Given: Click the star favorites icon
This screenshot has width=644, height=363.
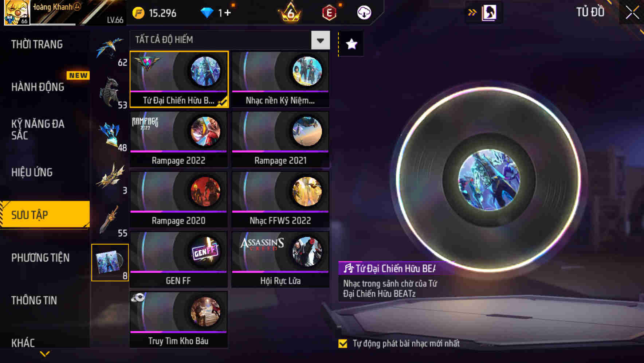Looking at the screenshot, I should [351, 44].
